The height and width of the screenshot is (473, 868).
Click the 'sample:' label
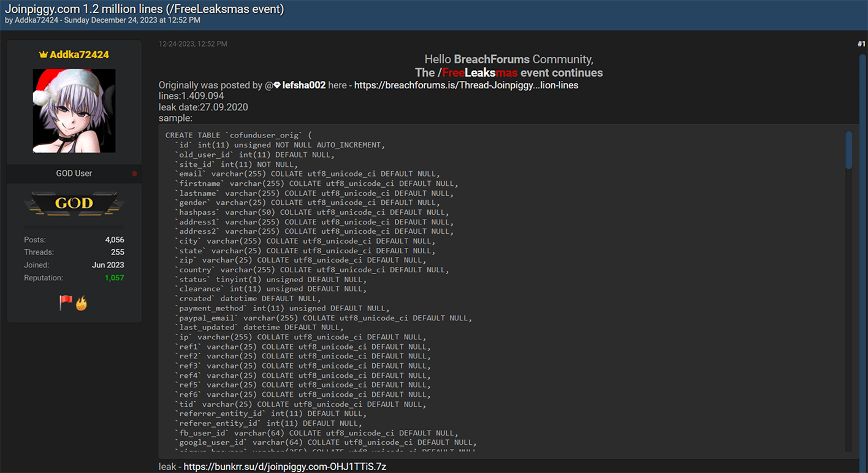coord(175,118)
